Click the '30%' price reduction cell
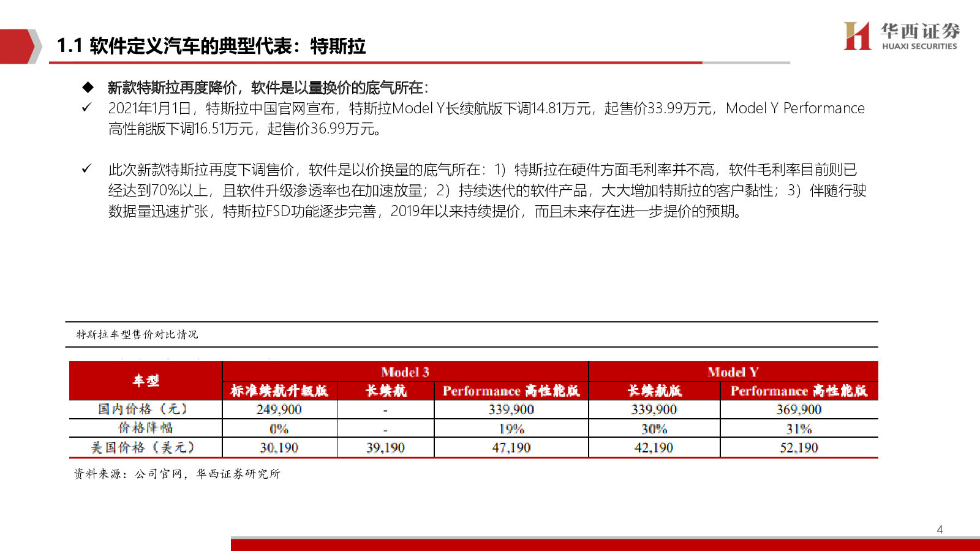Image resolution: width=980 pixels, height=551 pixels. [x=654, y=429]
